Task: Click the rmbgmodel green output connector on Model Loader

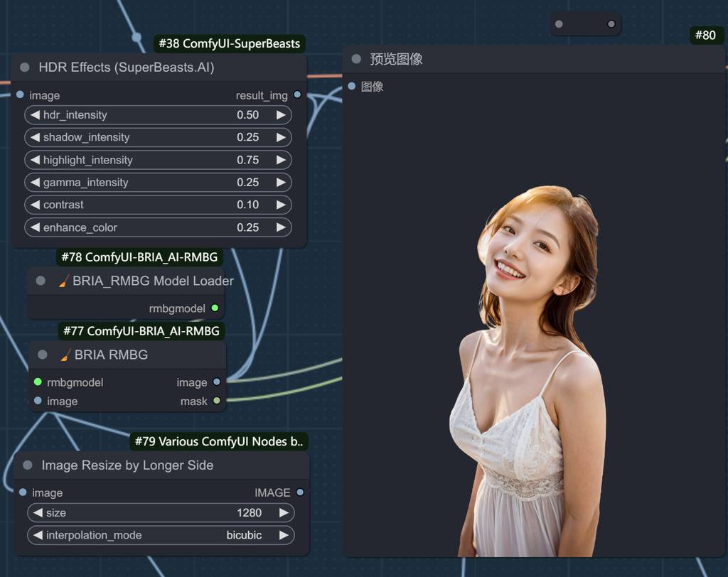Action: 215,308
